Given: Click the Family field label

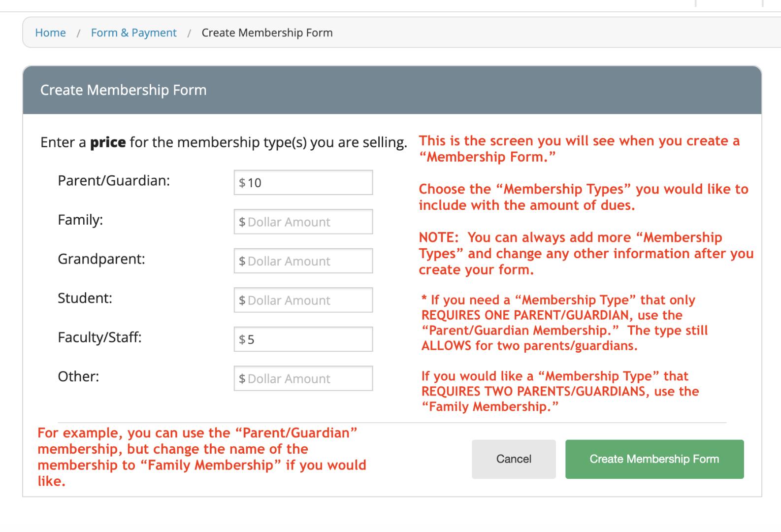Looking at the screenshot, I should pos(80,220).
